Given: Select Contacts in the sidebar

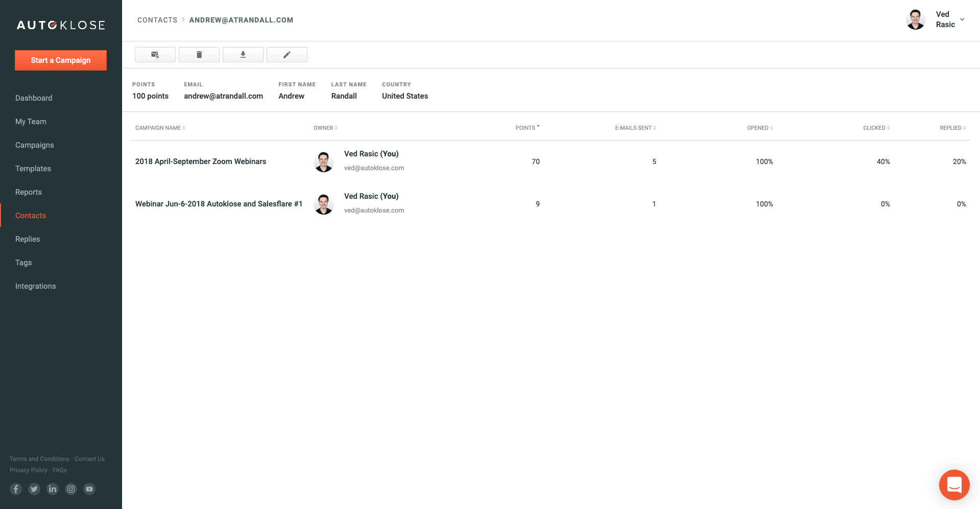Looking at the screenshot, I should [x=31, y=216].
